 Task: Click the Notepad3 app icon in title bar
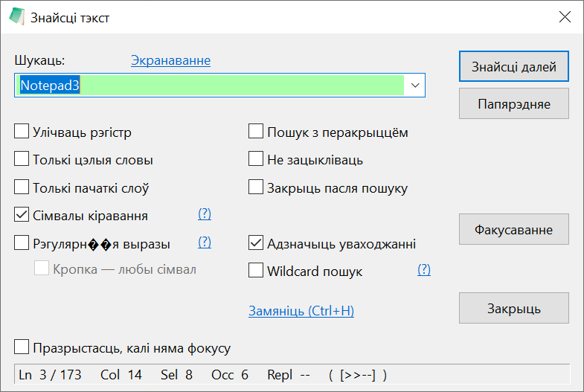pyautogui.click(x=16, y=17)
